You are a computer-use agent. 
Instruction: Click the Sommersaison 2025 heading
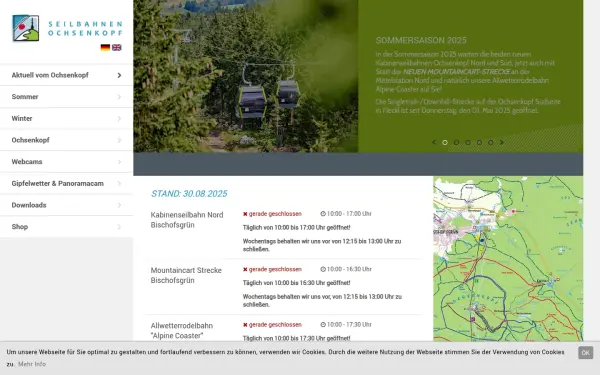click(x=421, y=41)
